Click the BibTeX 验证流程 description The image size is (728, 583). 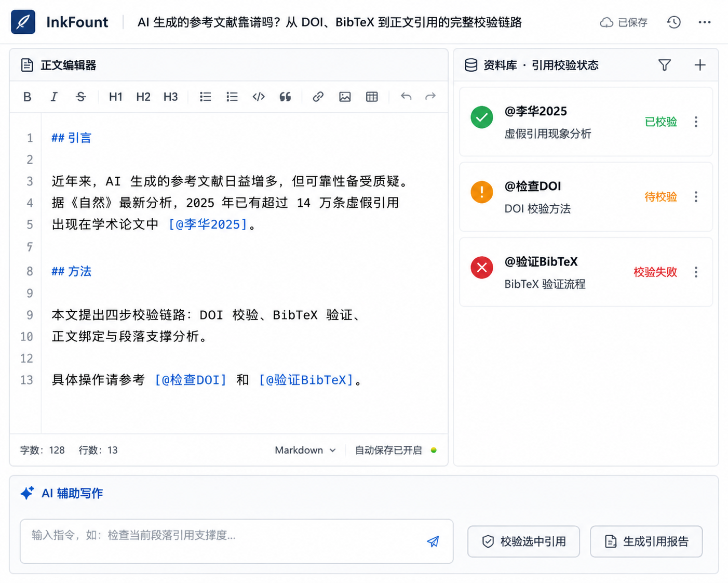click(545, 284)
